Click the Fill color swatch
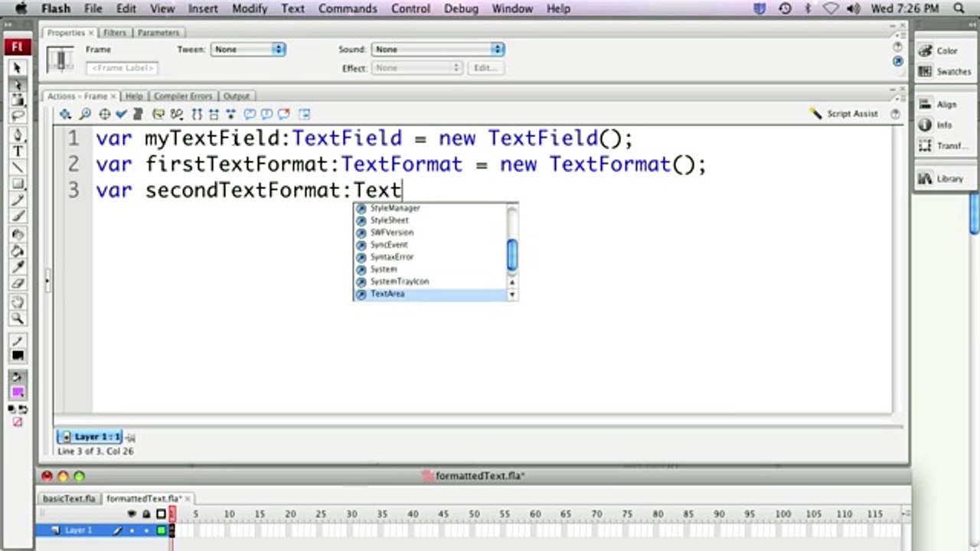This screenshot has width=980, height=551. [17, 393]
